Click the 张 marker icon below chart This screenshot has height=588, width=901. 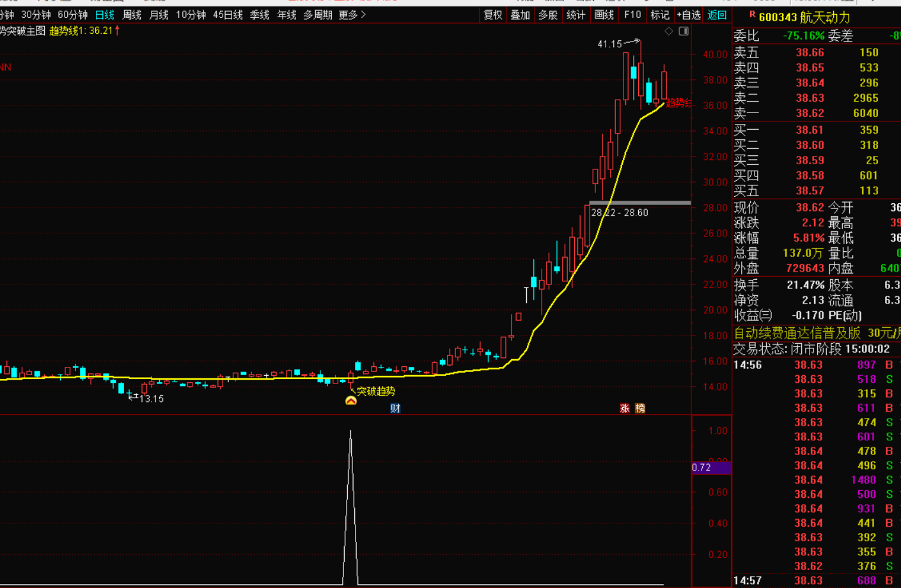point(625,408)
